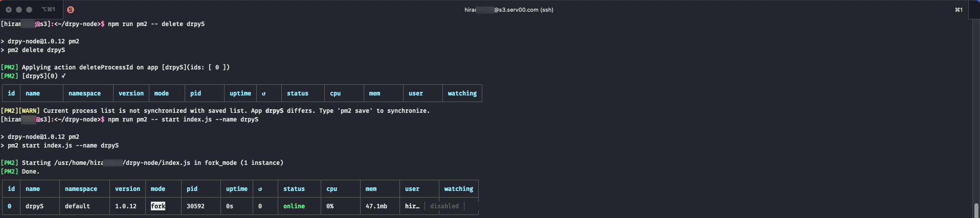The height and width of the screenshot is (218, 980).
Task: Click the red S icon in title bar
Action: pyautogui.click(x=71, y=10)
